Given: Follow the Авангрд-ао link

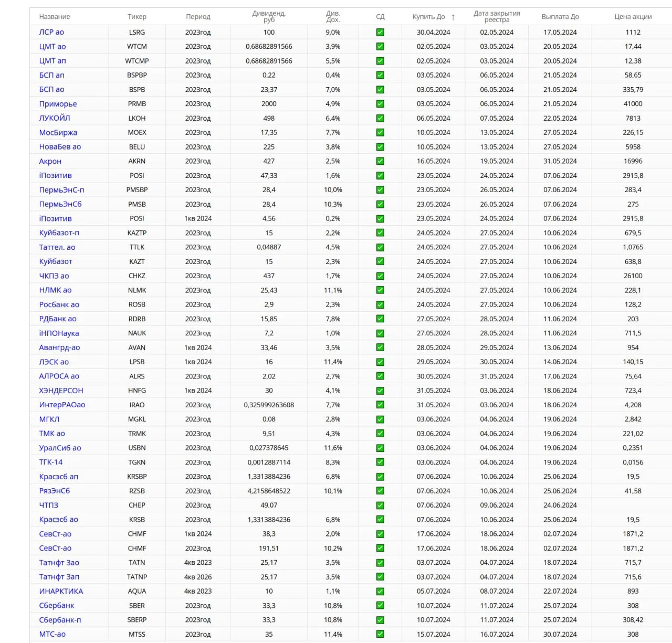Looking at the screenshot, I should 59,347.
